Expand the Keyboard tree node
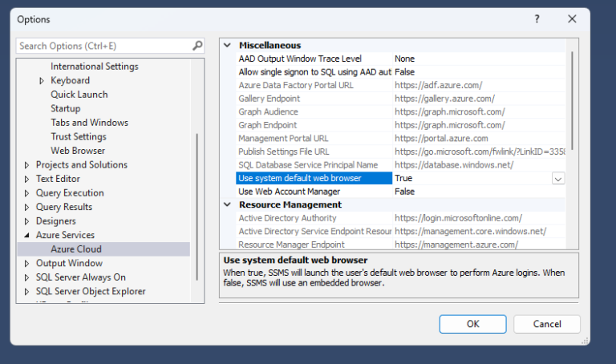This screenshot has height=364, width=616. pyautogui.click(x=42, y=81)
